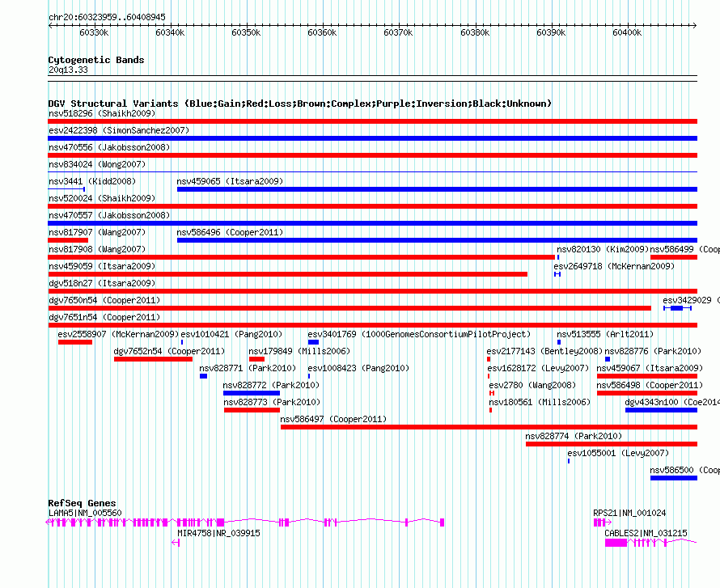Click the 20q13.33 cytogenetic band label
The height and width of the screenshot is (588, 720).
coord(68,70)
